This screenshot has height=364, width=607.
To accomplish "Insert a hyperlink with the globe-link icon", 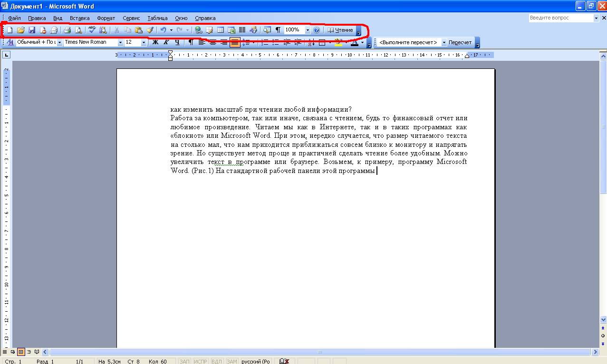I will 198,30.
